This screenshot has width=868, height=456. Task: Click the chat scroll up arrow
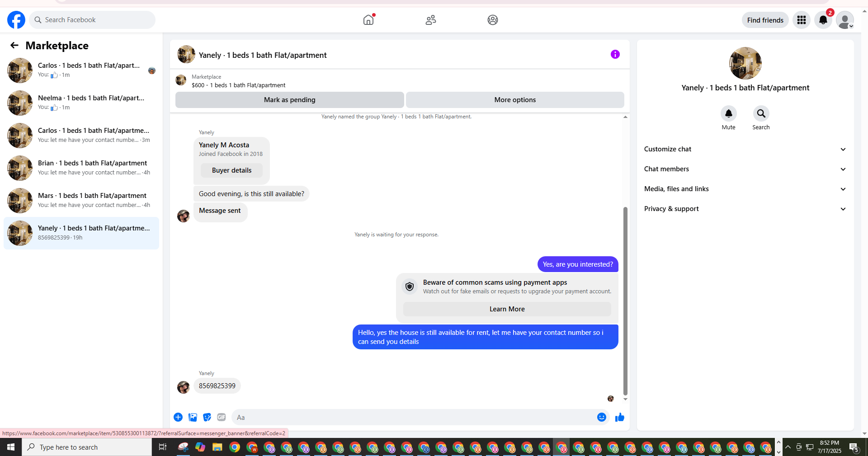click(x=625, y=117)
